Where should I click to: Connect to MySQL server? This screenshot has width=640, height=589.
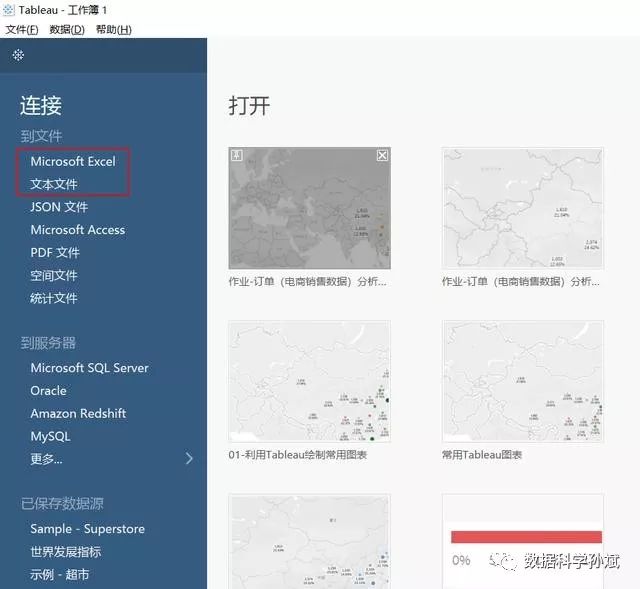click(x=50, y=436)
